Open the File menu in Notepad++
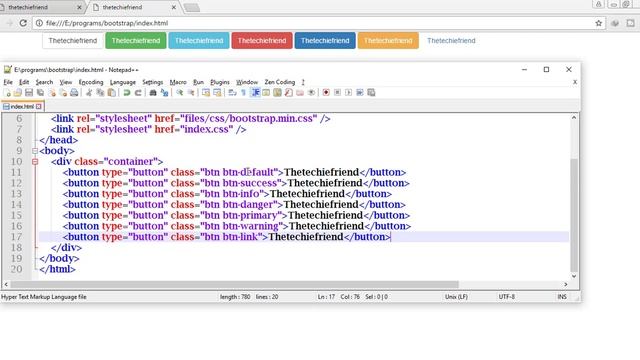Image resolution: width=640 pixels, height=360 pixels. pyautogui.click(x=8, y=82)
